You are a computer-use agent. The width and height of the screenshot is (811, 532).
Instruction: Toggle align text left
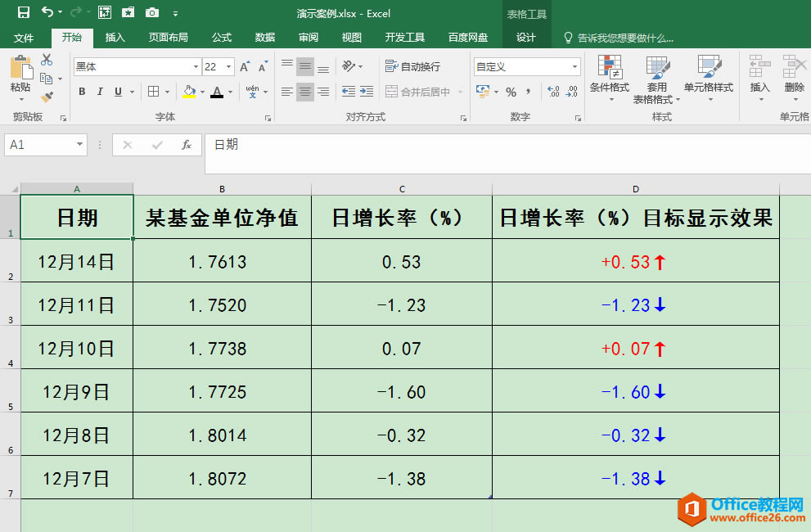(287, 92)
